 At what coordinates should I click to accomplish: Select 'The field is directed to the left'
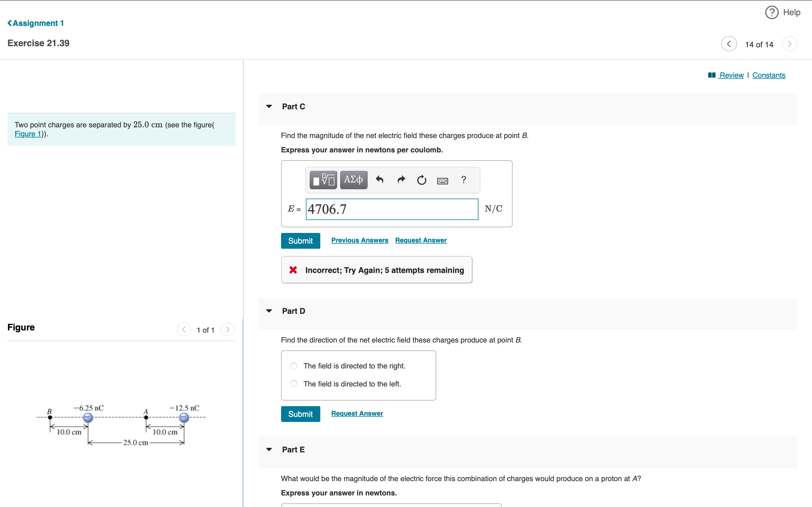coord(294,383)
